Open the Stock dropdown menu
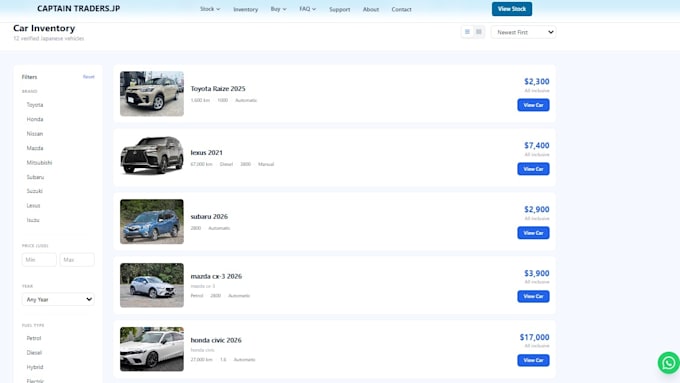The width and height of the screenshot is (680, 383). coord(210,9)
